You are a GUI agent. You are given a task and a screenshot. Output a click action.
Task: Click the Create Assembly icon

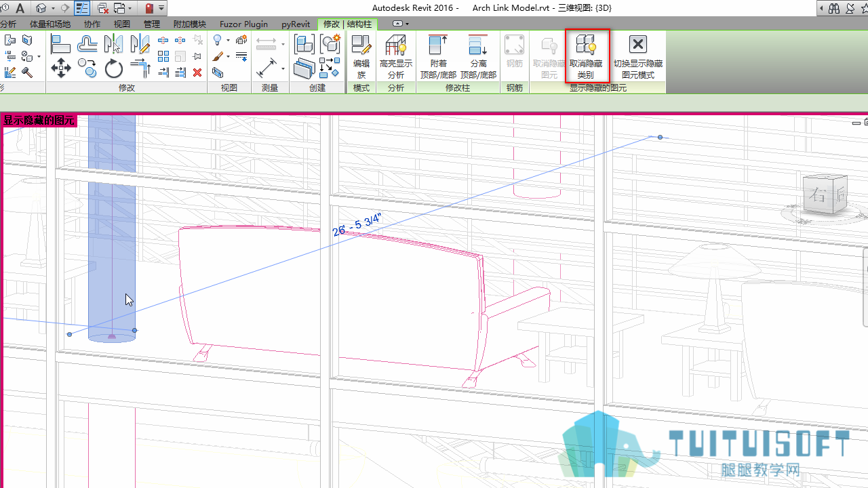coord(304,45)
